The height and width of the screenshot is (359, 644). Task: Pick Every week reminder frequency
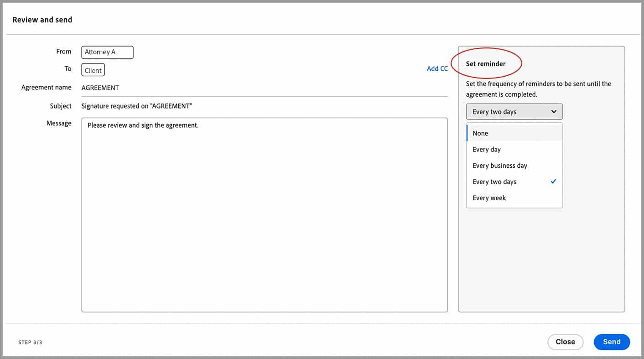(x=489, y=198)
